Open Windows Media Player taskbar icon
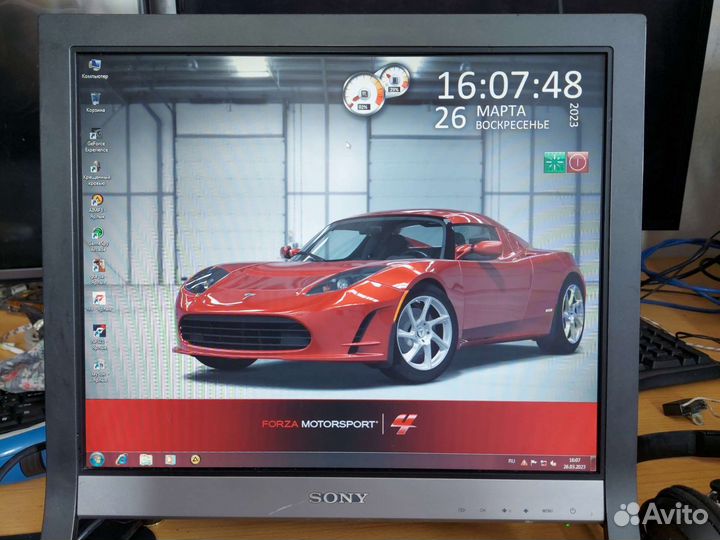 170,459
